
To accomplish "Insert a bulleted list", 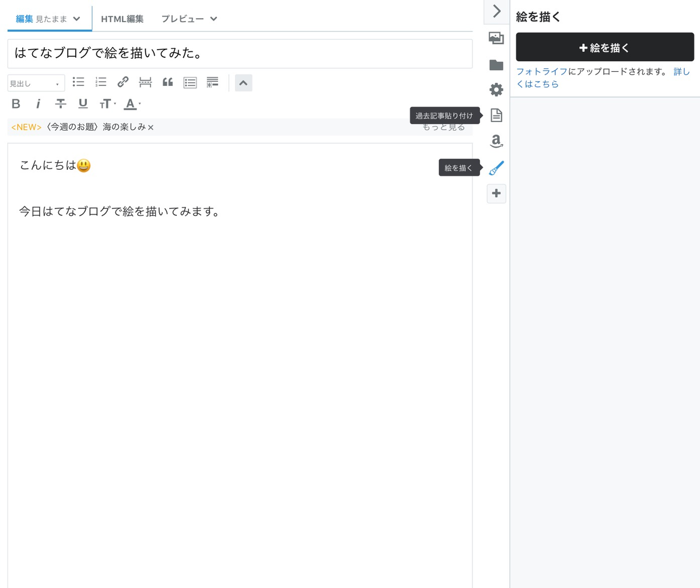I will pos(78,82).
